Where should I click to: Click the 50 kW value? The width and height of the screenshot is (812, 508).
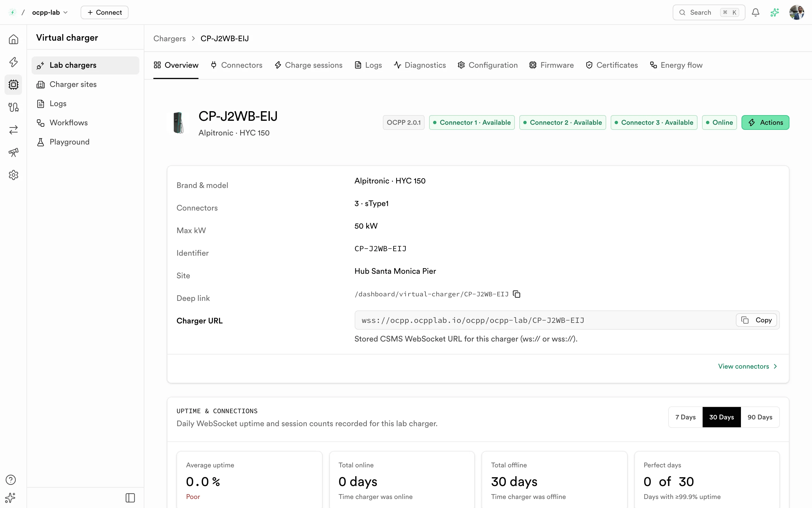(366, 226)
